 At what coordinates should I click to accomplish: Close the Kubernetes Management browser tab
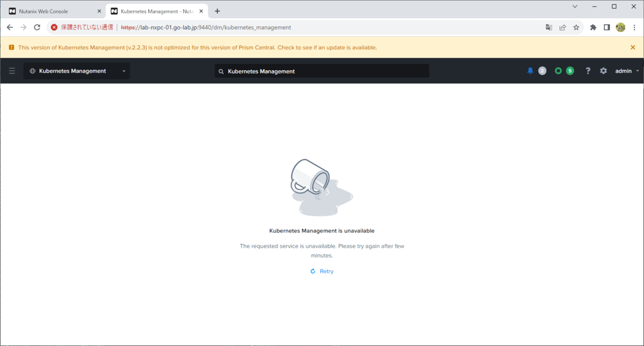(x=201, y=11)
